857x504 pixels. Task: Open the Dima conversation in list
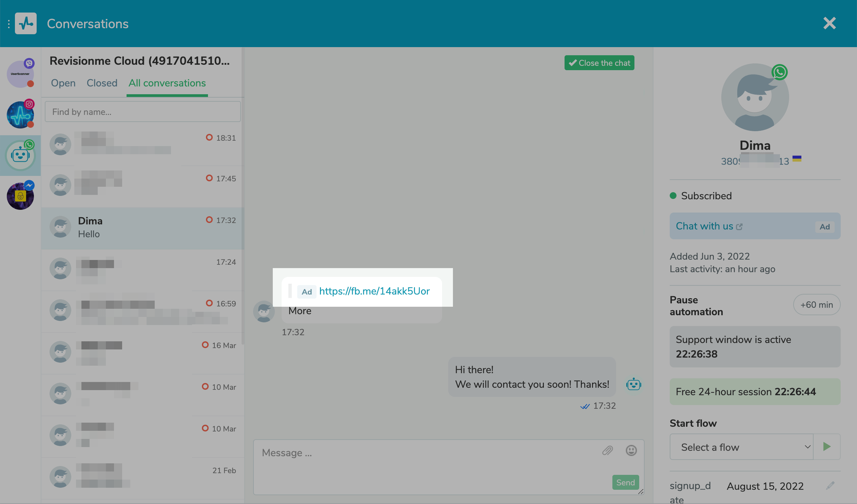(x=143, y=228)
